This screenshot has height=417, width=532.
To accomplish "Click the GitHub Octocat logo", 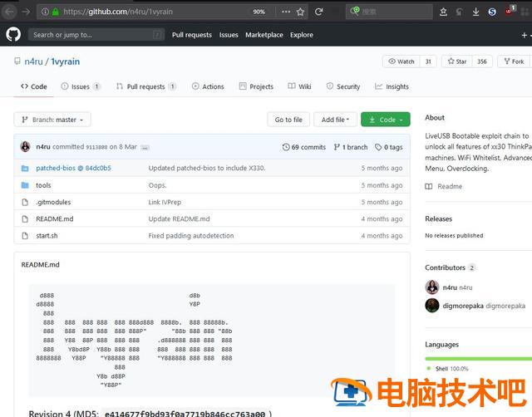I will [13, 35].
